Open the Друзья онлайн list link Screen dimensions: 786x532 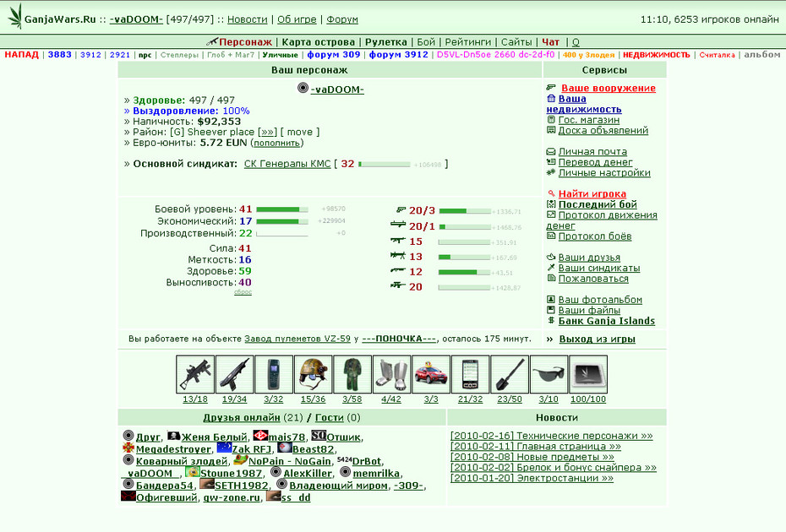(242, 417)
